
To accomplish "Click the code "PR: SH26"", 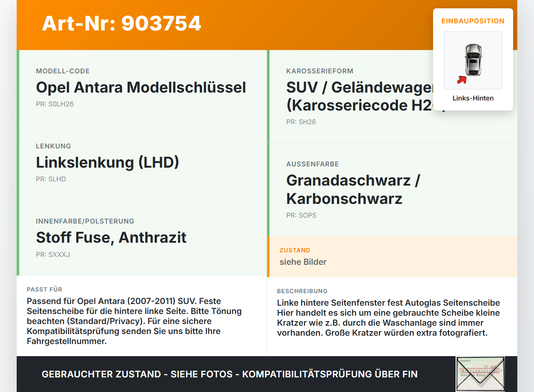I will [x=301, y=122].
